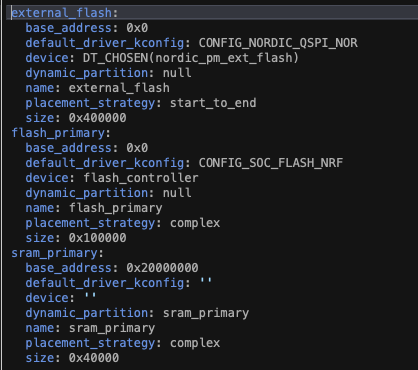Screen dimensions: 418x370
Task: Click the start_to_end placement strategy value
Action: tap(213, 103)
